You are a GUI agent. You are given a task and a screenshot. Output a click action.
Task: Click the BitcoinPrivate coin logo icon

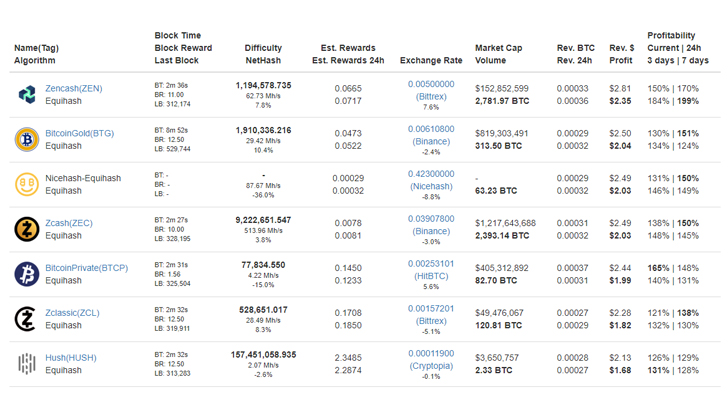pyautogui.click(x=27, y=274)
